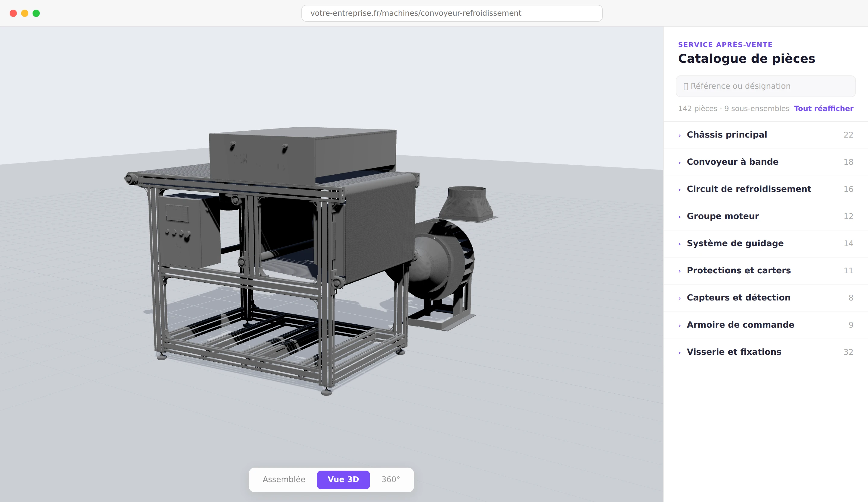Click the count 12 for Groupe moteur

[848, 216]
